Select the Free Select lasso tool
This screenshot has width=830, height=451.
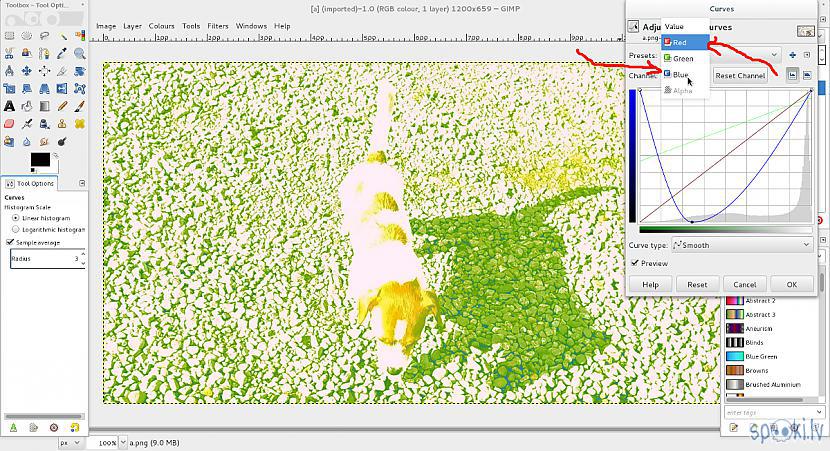click(x=44, y=36)
